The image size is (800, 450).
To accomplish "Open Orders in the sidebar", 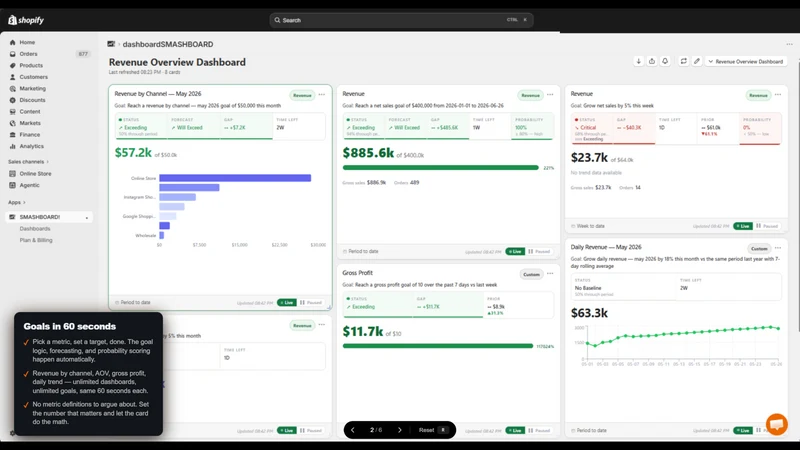I will point(28,54).
